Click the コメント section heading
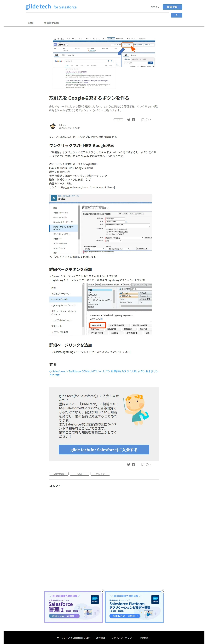The image size is (208, 644). [55, 485]
